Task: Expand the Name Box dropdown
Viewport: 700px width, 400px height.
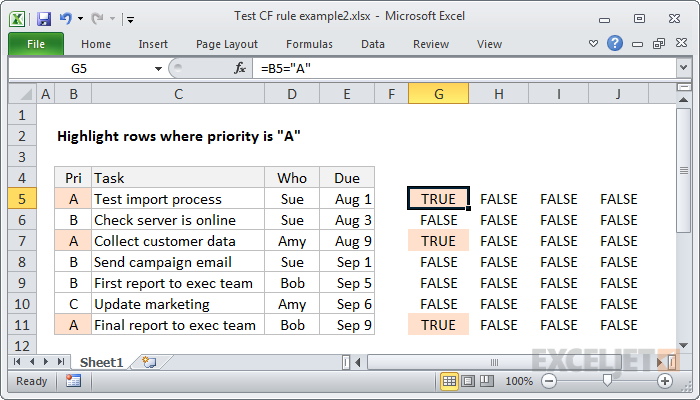Action: (x=158, y=69)
